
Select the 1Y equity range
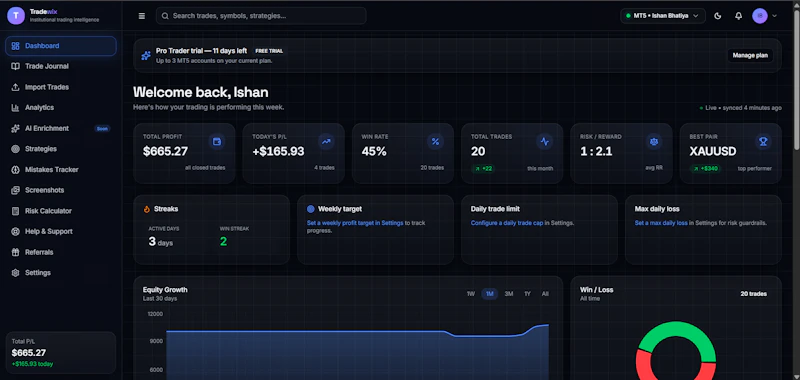point(528,294)
